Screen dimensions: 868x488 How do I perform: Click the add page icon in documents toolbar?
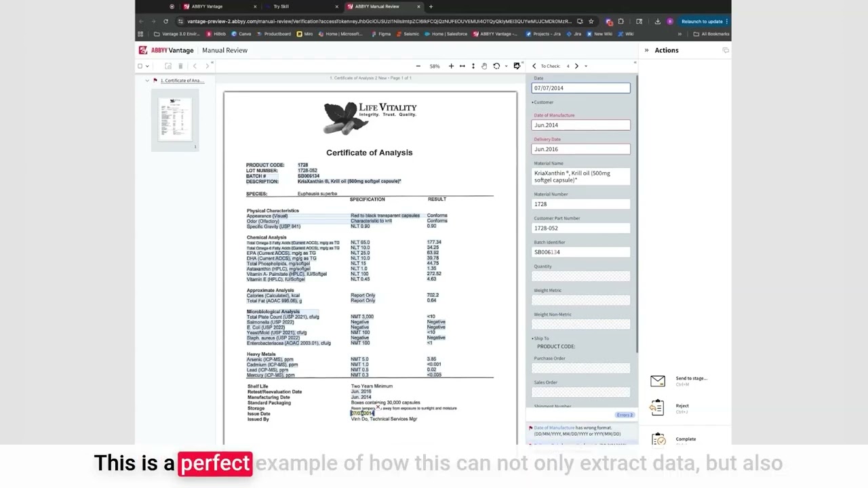pyautogui.click(x=167, y=66)
